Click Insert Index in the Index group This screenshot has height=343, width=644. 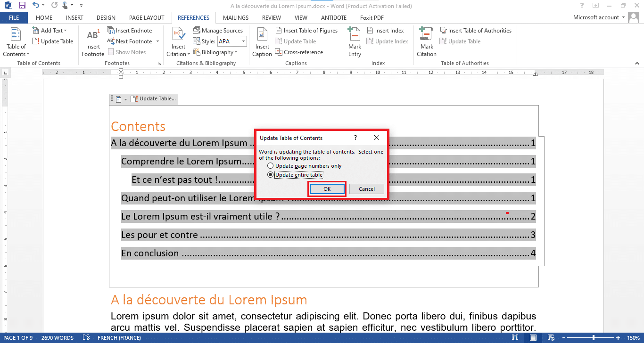pos(385,31)
